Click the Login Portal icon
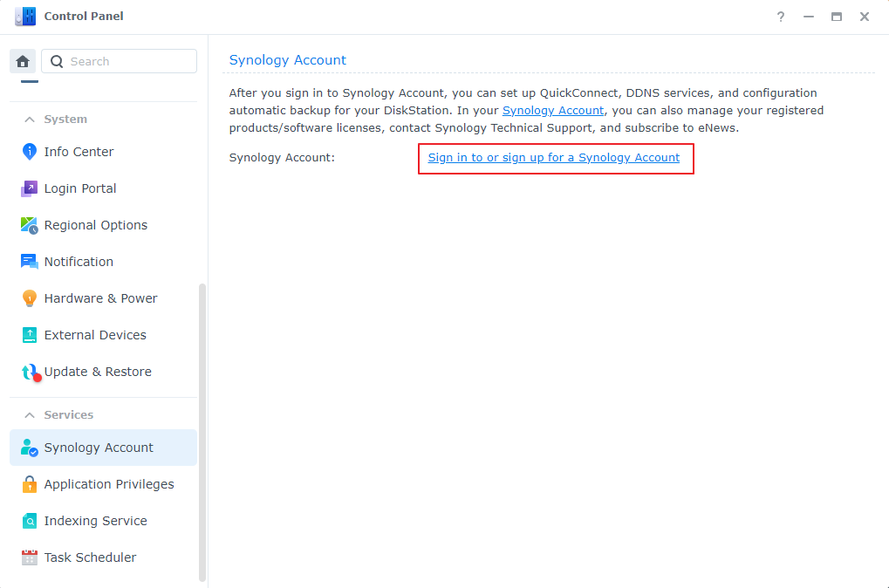 point(30,188)
